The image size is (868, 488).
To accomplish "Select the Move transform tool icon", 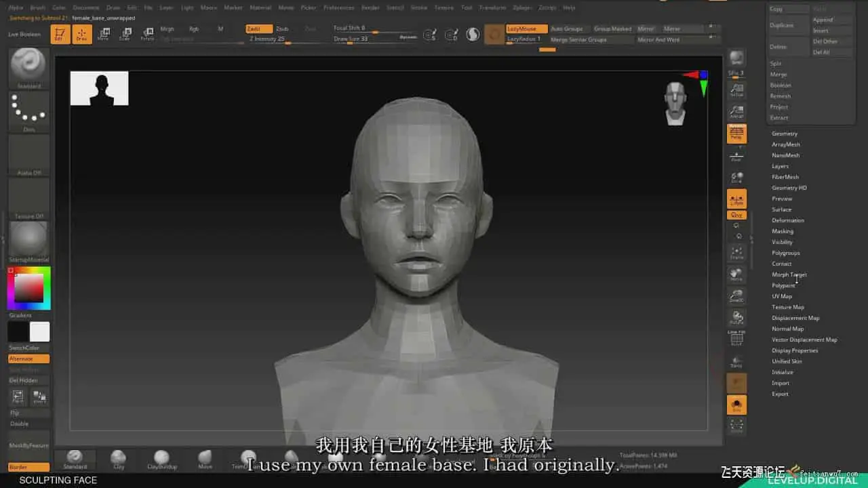I will point(103,34).
